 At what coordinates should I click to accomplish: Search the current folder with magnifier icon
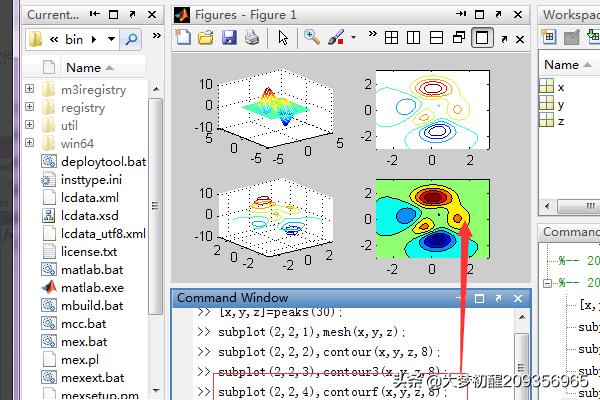tap(133, 40)
